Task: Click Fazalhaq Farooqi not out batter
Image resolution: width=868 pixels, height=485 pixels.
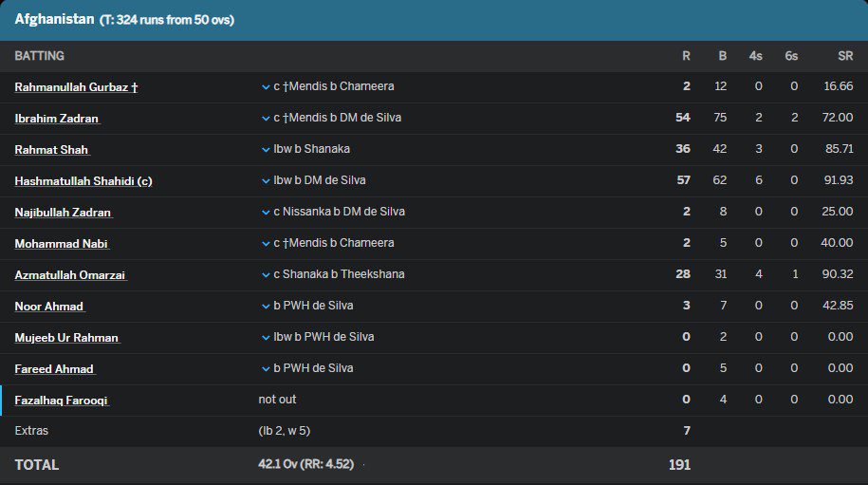Action: [62, 401]
